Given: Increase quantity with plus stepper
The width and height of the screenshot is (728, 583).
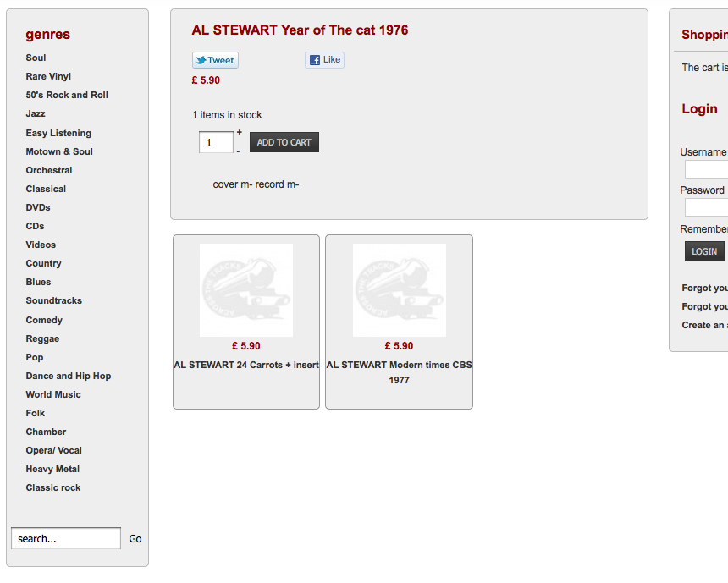Looking at the screenshot, I should point(239,132).
